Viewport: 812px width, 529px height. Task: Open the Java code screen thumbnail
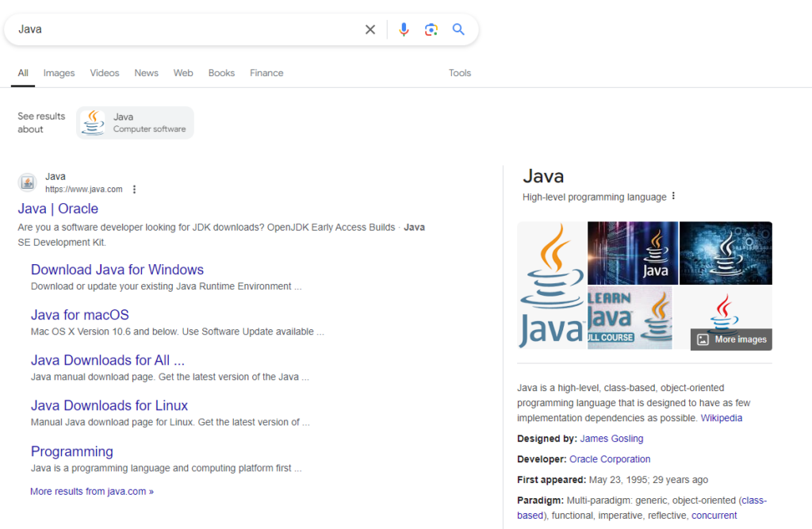(x=633, y=253)
